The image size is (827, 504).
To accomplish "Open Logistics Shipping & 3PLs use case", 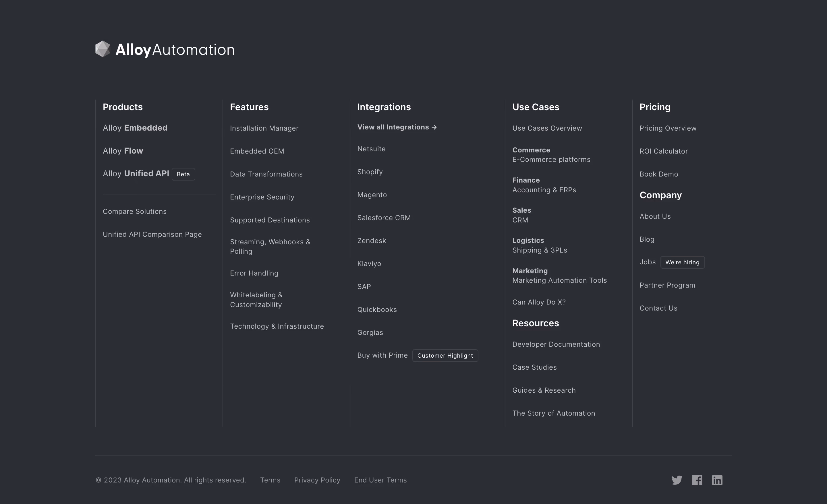I will click(x=540, y=245).
